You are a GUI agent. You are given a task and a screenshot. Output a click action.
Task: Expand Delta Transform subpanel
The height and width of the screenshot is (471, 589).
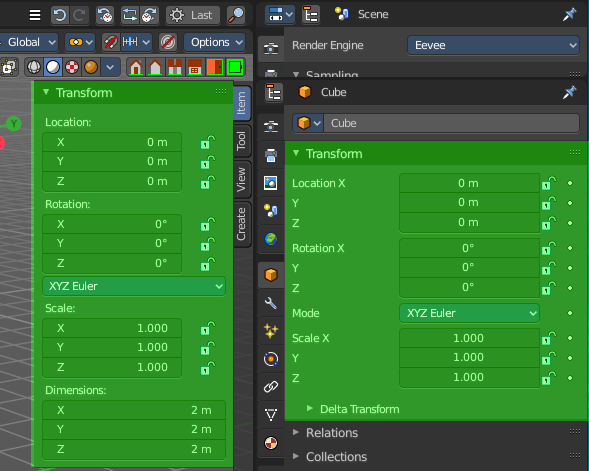click(x=353, y=409)
